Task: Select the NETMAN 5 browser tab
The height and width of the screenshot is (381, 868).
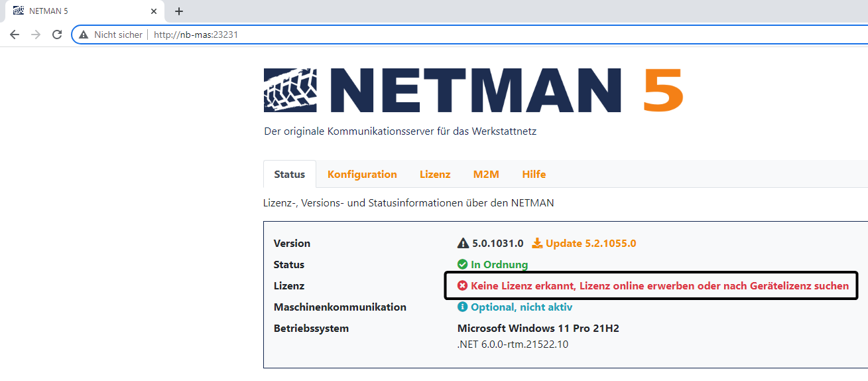Action: [x=85, y=11]
